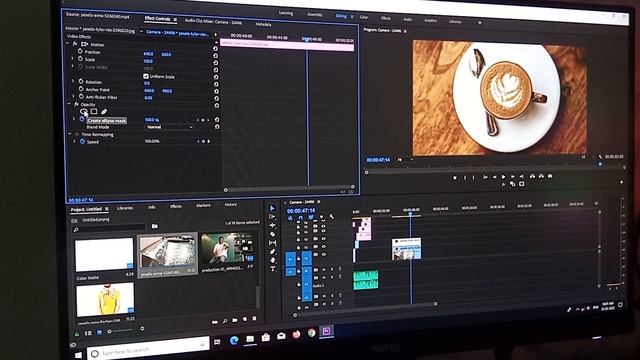Screen dimensions: 640x360
Task: Toggle the Motion effect fx button
Action: (75, 44)
